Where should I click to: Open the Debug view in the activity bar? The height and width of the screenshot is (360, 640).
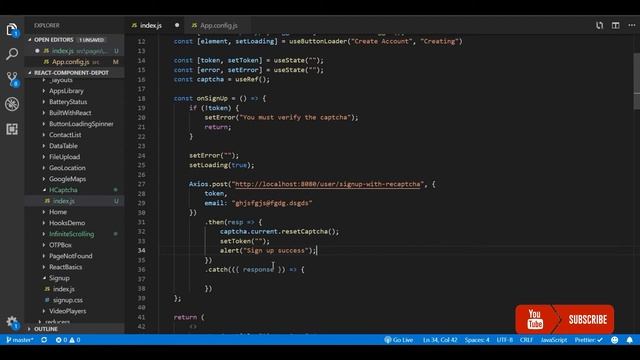coord(12,104)
